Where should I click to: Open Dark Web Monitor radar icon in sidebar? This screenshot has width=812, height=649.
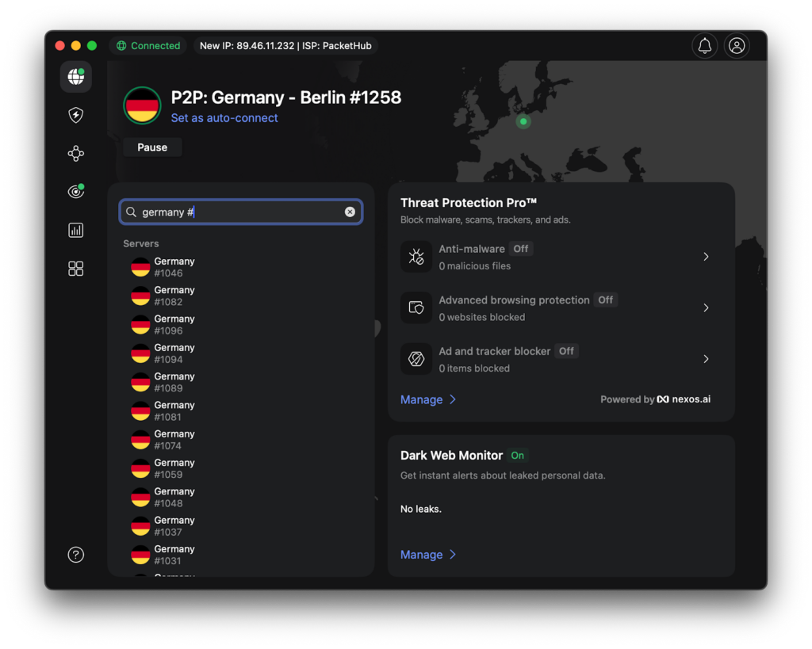tap(75, 192)
